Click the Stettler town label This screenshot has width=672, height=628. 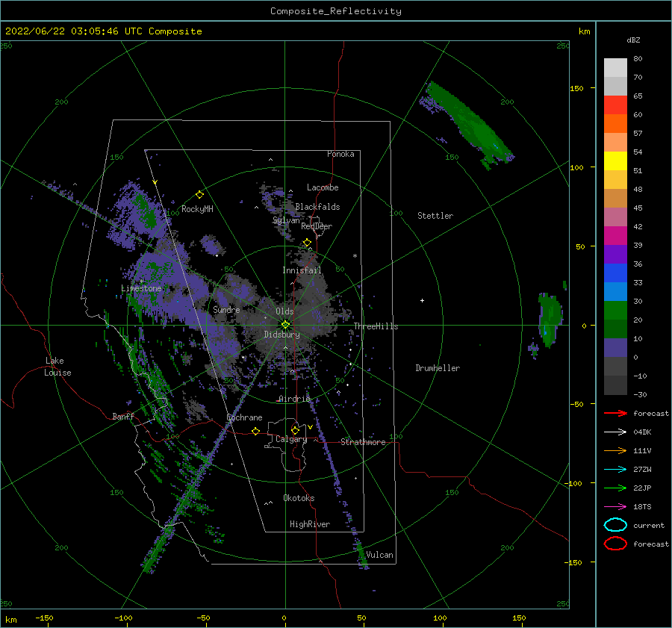[x=435, y=216]
